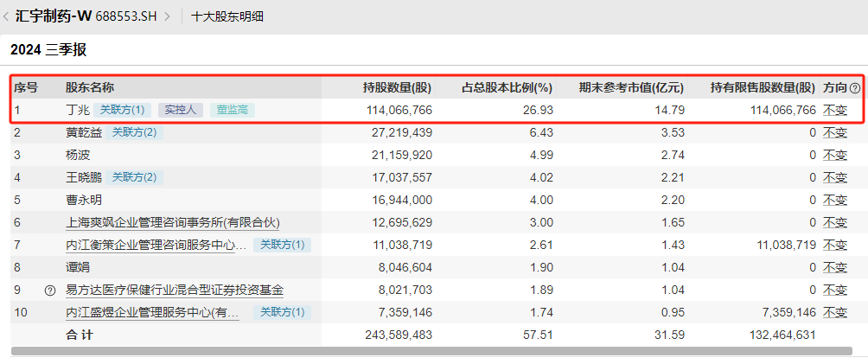Image resolution: width=868 pixels, height=364 pixels.
Task: Open 关联方(2) tag next to 黄乾益
Action: point(135,132)
